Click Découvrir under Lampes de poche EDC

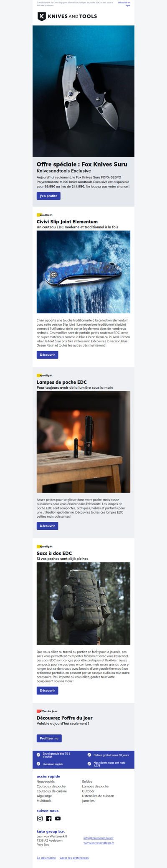coord(48,526)
